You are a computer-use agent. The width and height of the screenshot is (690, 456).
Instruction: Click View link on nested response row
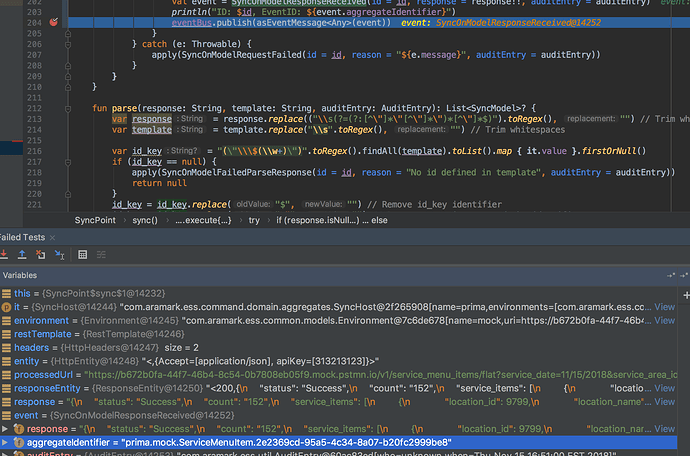pyautogui.click(x=664, y=429)
